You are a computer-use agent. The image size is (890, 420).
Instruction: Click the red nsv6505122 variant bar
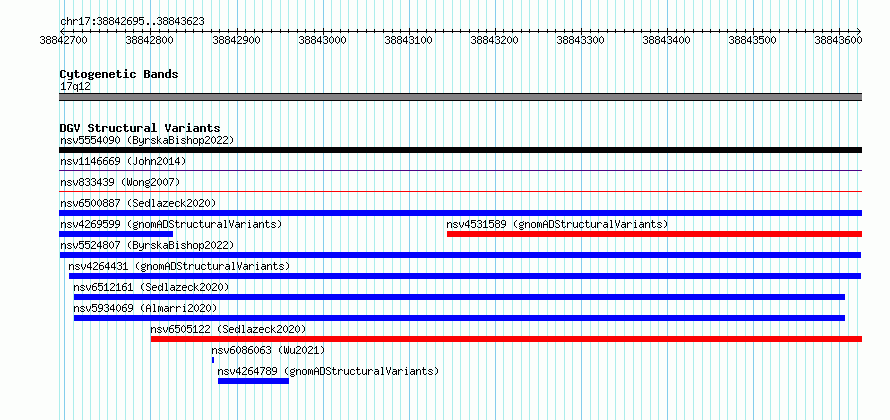506,339
